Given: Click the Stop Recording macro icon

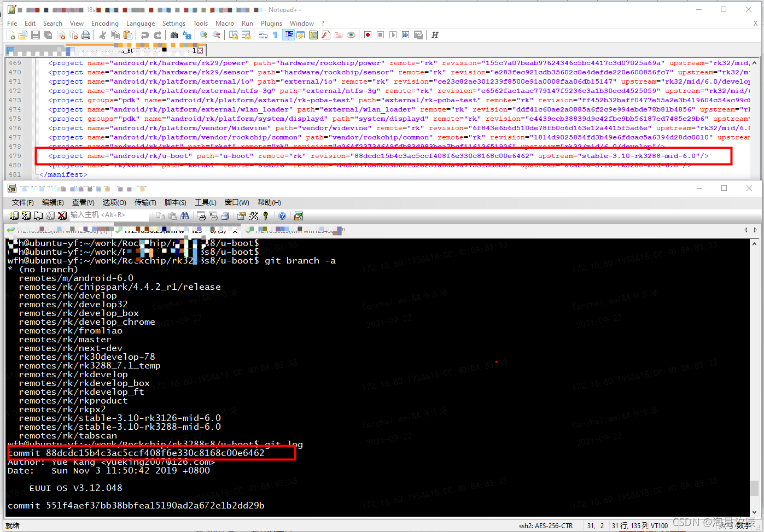Looking at the screenshot, I should 380,35.
